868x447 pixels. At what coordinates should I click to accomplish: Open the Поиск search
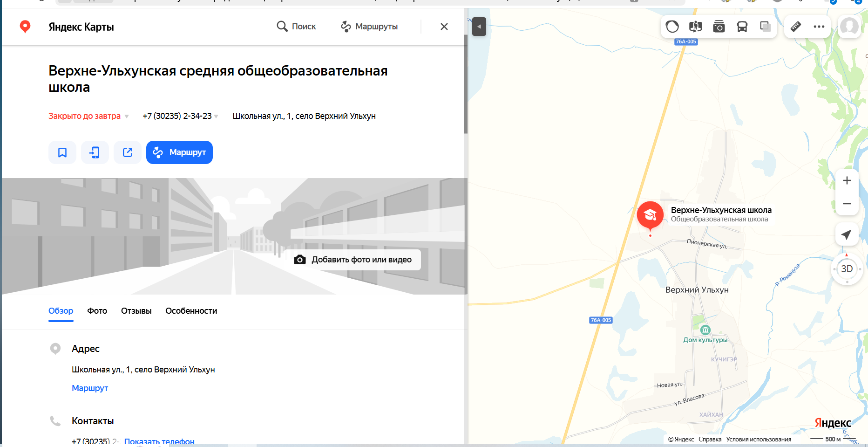(x=296, y=27)
